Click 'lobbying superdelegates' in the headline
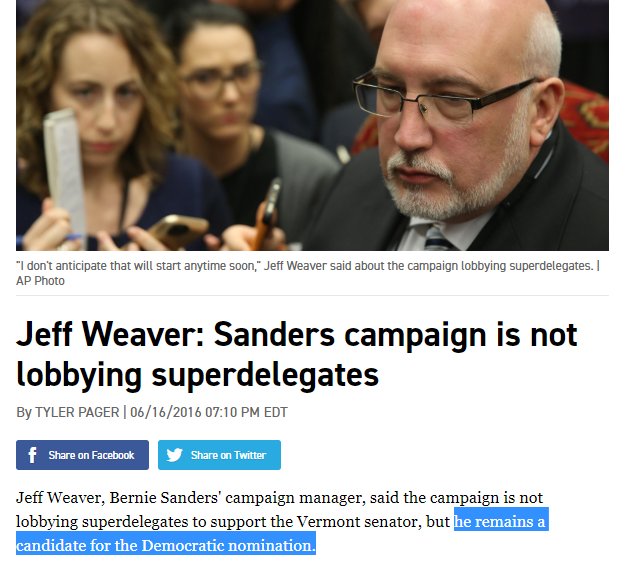Screen dimensions: 626x567 point(197,375)
